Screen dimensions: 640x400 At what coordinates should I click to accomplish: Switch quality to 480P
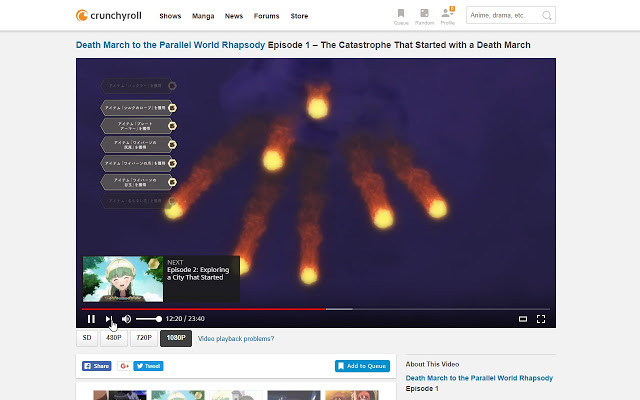point(114,339)
